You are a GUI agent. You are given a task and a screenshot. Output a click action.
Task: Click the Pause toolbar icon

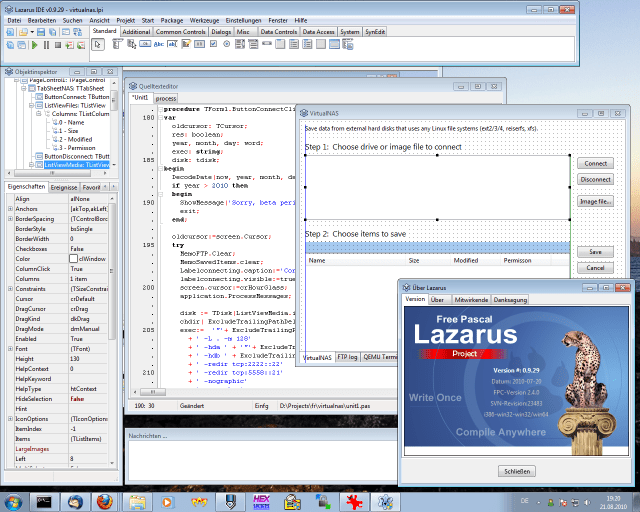click(46, 45)
